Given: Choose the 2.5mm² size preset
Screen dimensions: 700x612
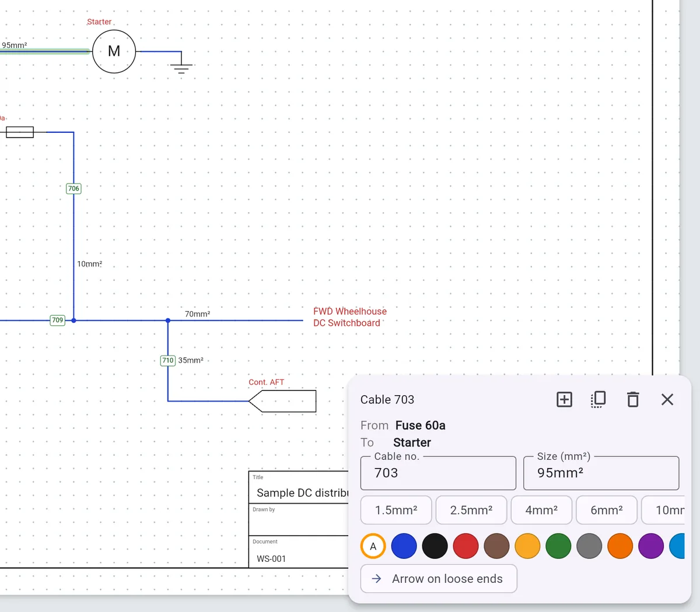Looking at the screenshot, I should (x=471, y=510).
